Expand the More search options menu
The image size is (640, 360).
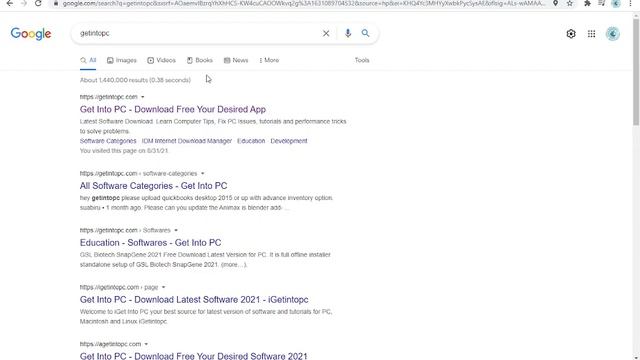[269, 60]
